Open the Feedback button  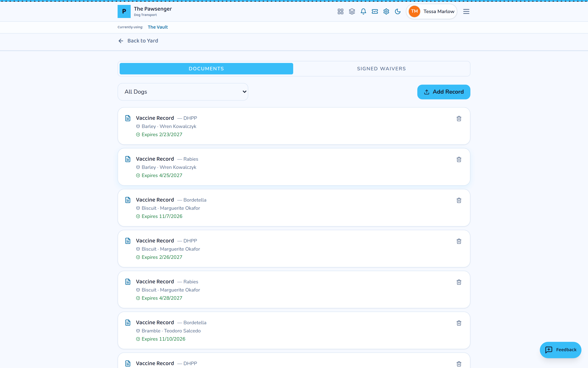point(560,350)
